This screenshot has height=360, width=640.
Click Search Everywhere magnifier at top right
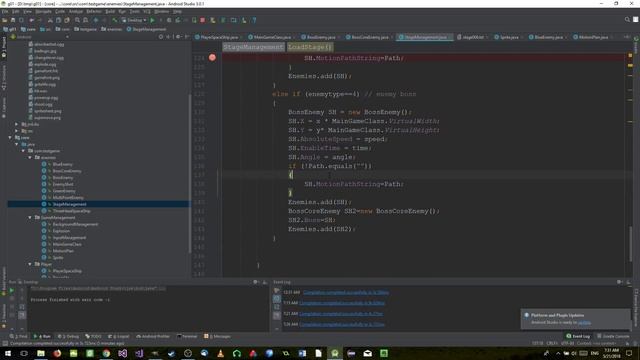click(627, 20)
